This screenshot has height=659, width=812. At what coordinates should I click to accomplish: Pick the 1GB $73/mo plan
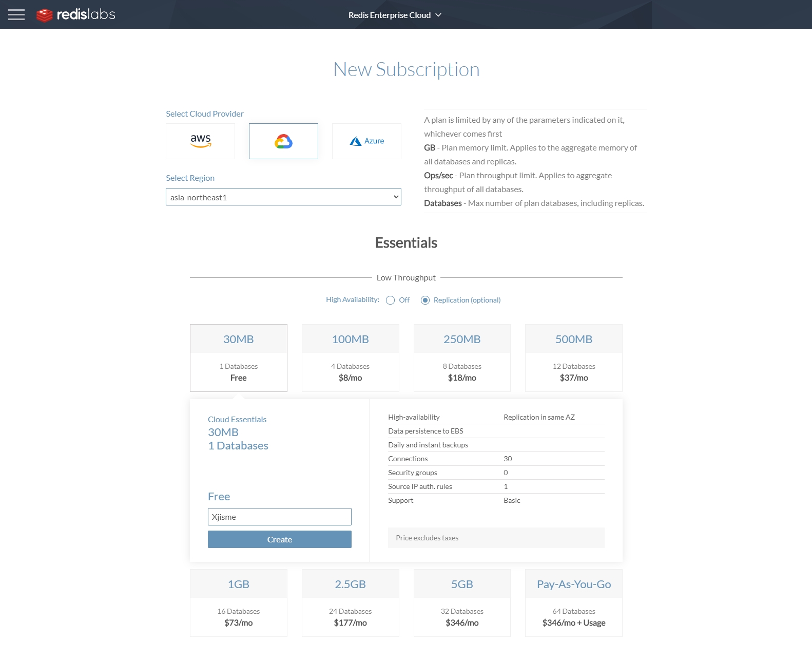tap(239, 603)
